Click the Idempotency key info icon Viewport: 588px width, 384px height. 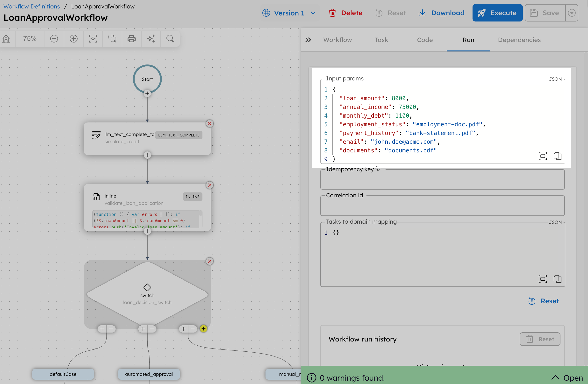378,168
